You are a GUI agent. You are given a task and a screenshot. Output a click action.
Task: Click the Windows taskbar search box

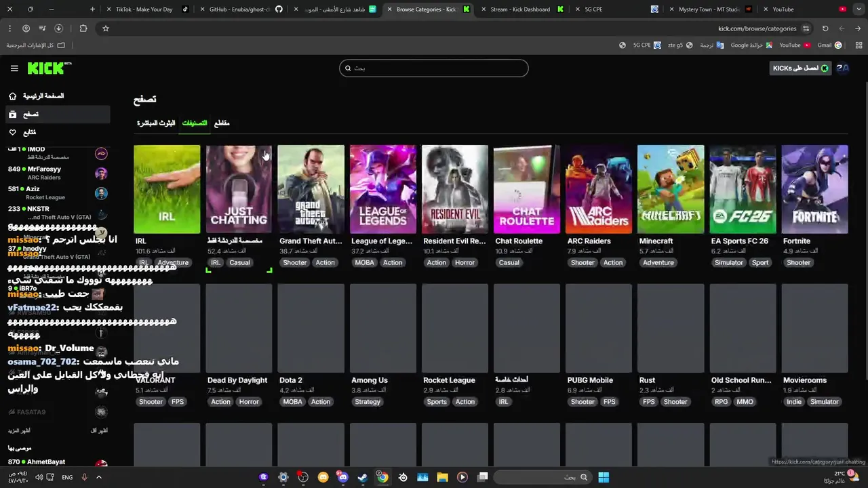(x=542, y=477)
